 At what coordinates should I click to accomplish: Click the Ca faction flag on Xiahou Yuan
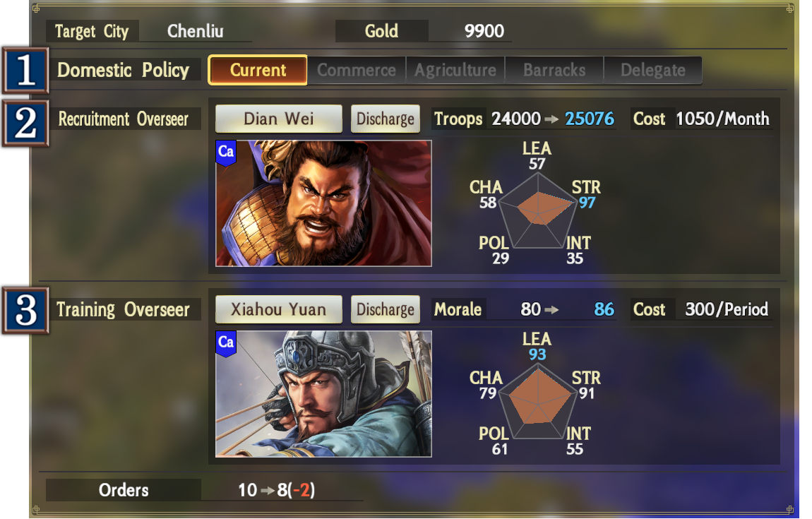pos(226,344)
